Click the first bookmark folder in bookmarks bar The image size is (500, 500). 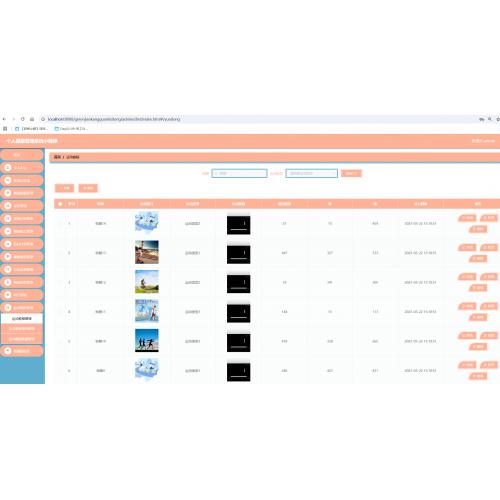click(x=32, y=128)
